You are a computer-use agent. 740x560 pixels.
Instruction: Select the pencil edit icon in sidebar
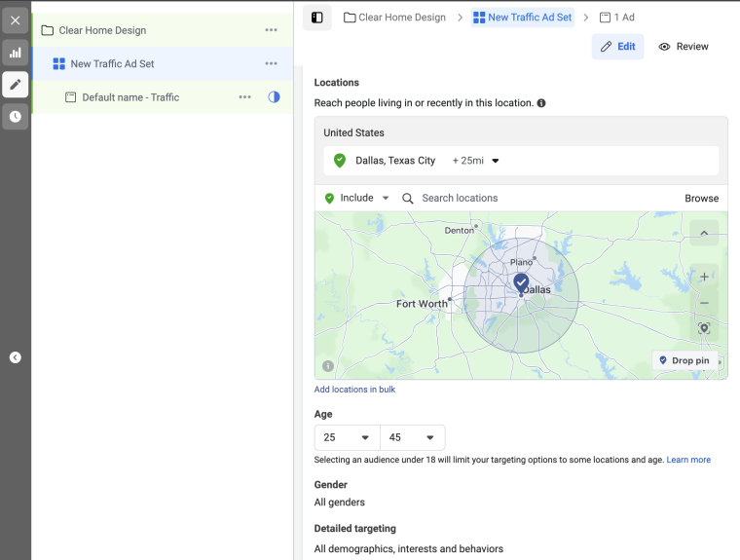(x=16, y=85)
